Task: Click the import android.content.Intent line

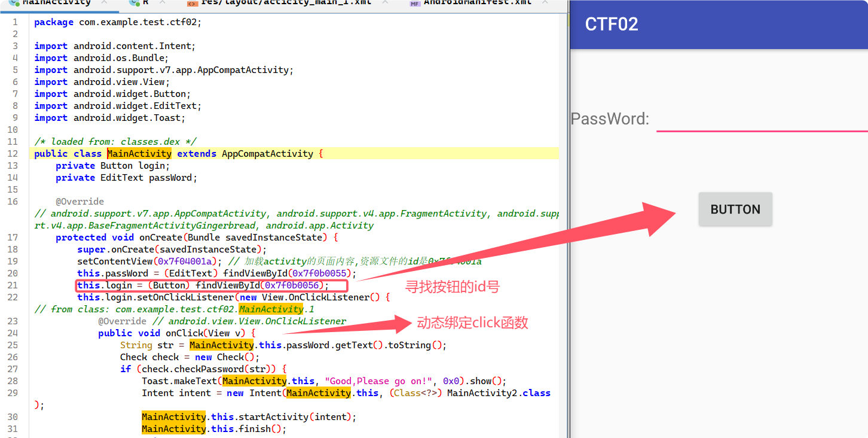Action: point(115,46)
